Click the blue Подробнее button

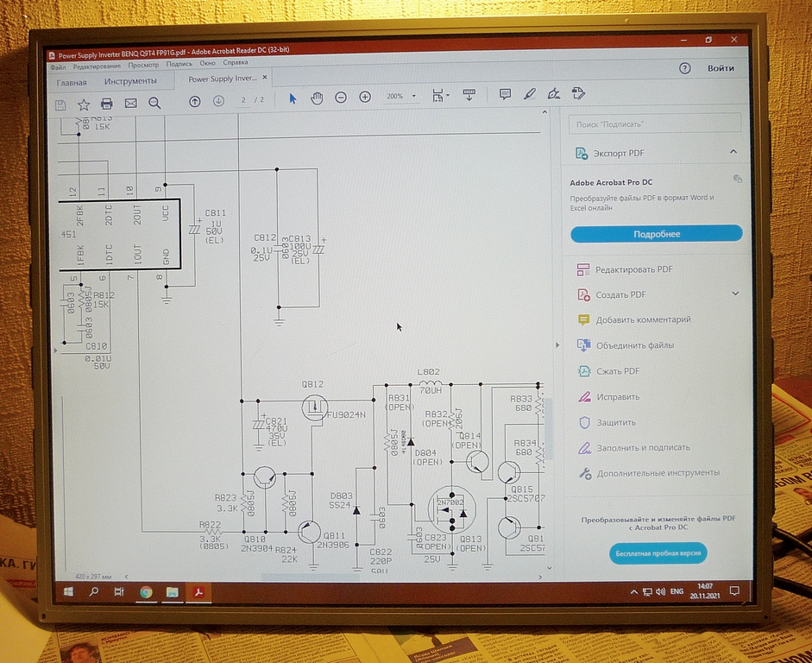(656, 234)
